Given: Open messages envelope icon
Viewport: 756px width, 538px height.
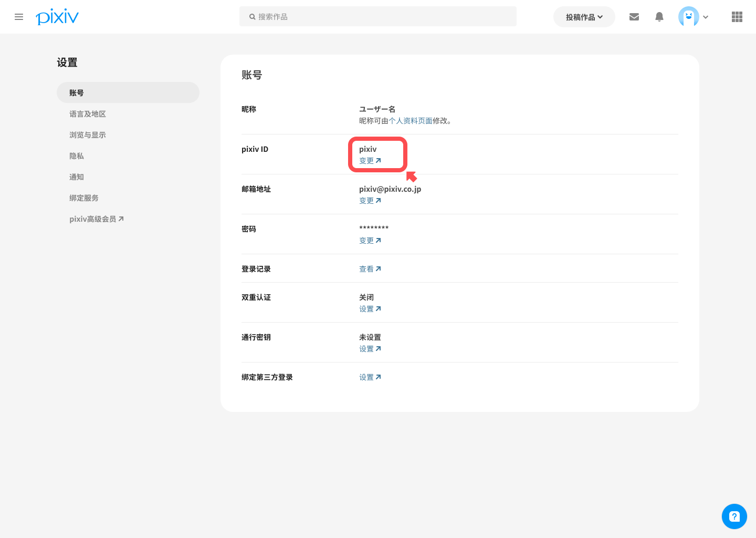Looking at the screenshot, I should click(x=634, y=17).
